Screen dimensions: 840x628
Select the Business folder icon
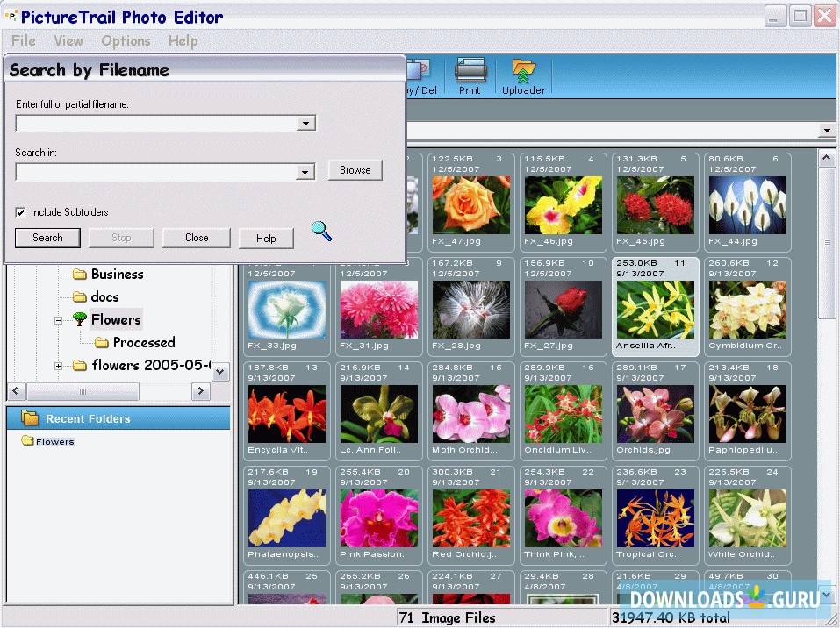(80, 275)
